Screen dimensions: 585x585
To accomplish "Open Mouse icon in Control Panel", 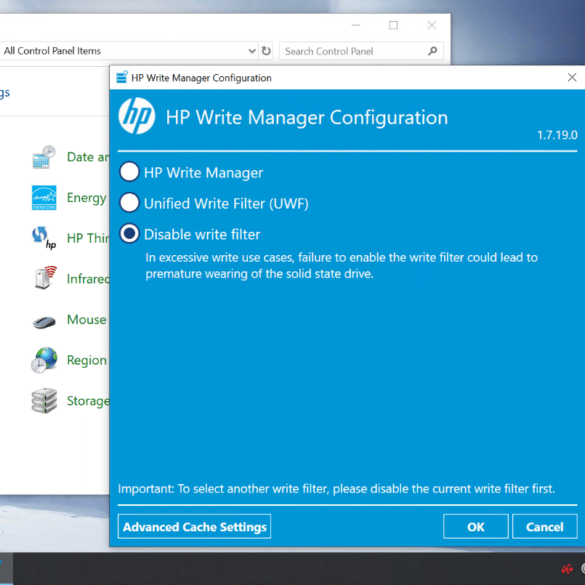I will coord(44,321).
